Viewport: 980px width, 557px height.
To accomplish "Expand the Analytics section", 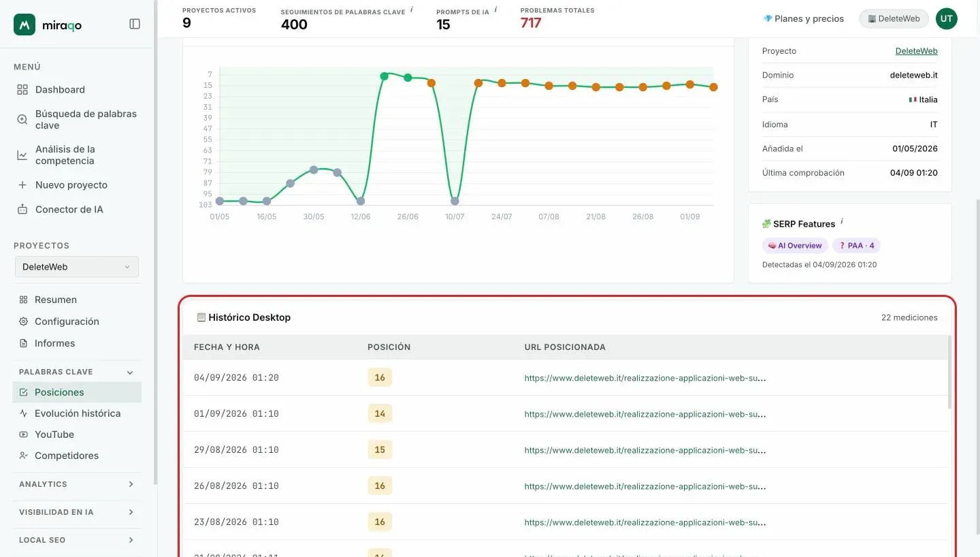I will pyautogui.click(x=131, y=484).
